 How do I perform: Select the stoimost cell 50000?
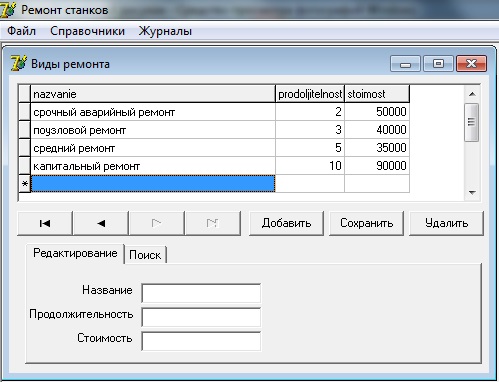tap(377, 112)
